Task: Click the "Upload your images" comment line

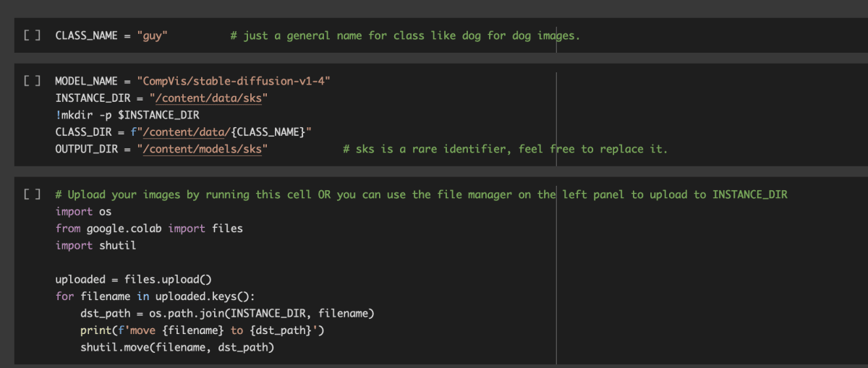Action: click(x=421, y=194)
